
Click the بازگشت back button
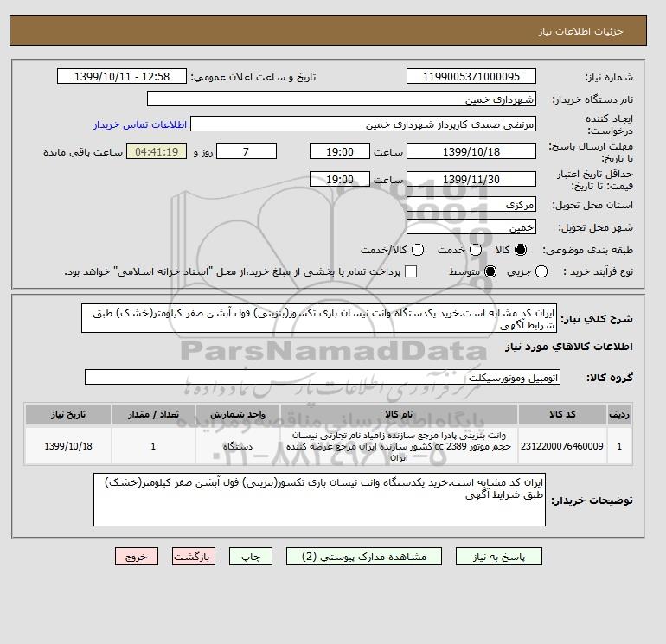pyautogui.click(x=194, y=557)
